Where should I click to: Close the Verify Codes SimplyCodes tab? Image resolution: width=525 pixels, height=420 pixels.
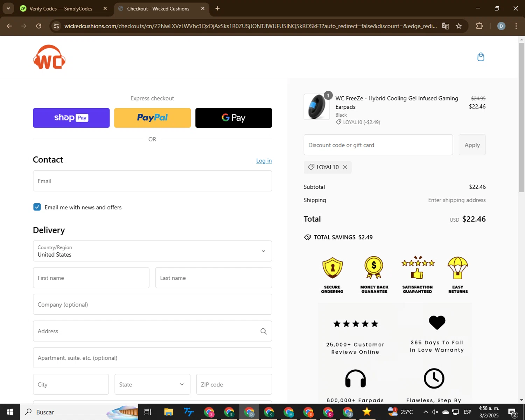tap(105, 8)
